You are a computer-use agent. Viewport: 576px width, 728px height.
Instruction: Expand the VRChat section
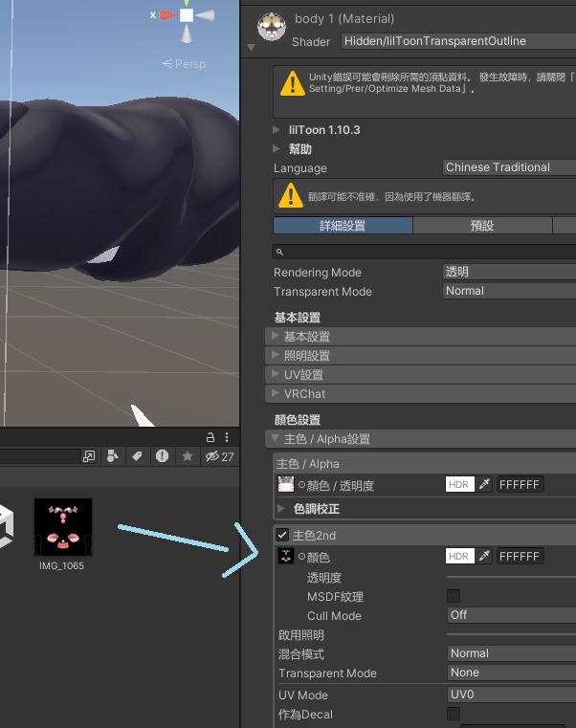click(x=420, y=394)
